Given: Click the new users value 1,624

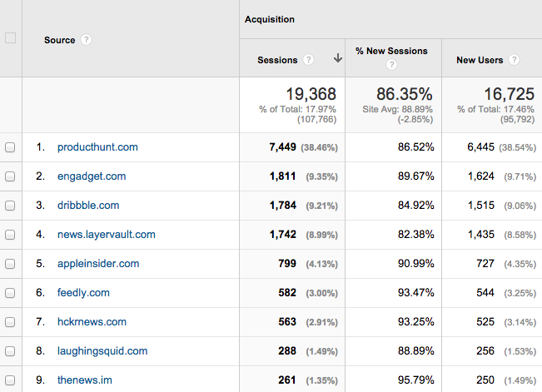Looking at the screenshot, I should click(481, 176).
